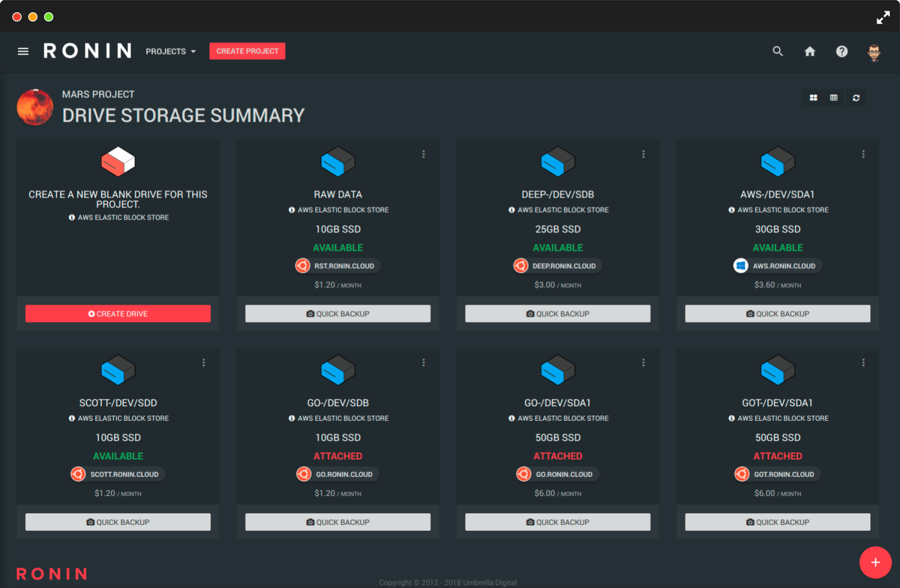Go to home via house icon
The image size is (900, 588).
pos(809,51)
